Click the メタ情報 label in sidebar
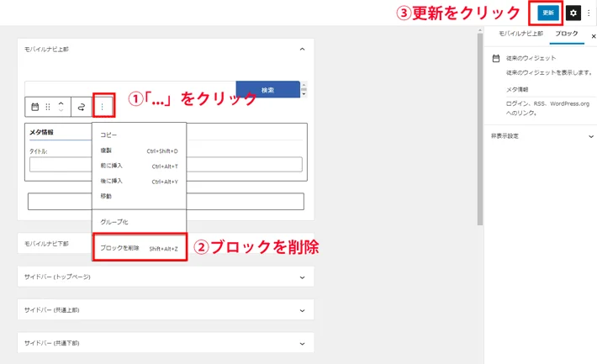The height and width of the screenshot is (364, 597). point(516,89)
